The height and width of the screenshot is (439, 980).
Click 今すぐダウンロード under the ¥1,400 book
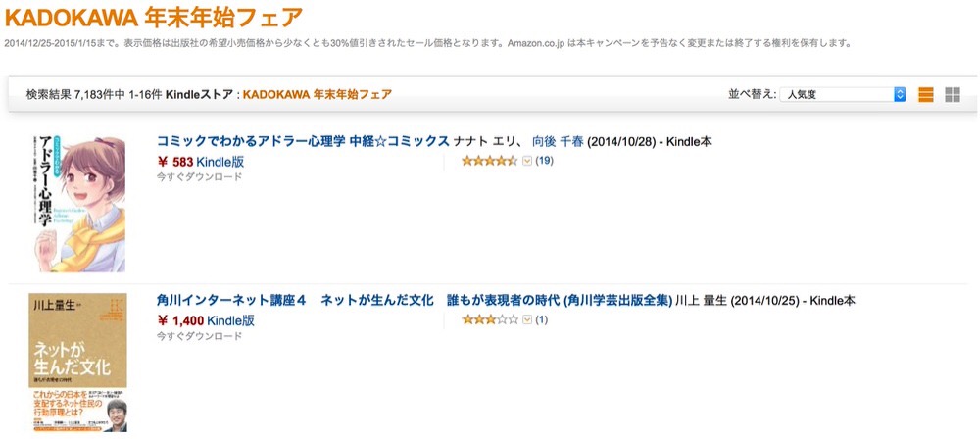point(199,336)
